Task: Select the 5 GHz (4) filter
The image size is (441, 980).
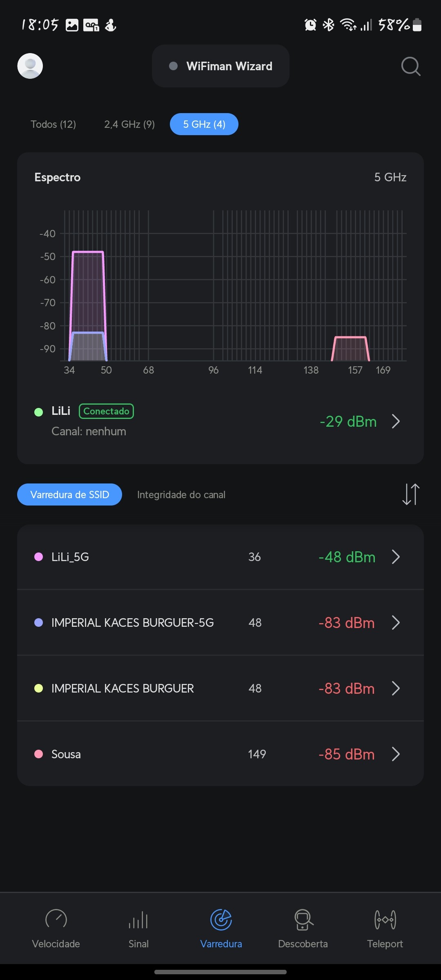Action: coord(204,124)
